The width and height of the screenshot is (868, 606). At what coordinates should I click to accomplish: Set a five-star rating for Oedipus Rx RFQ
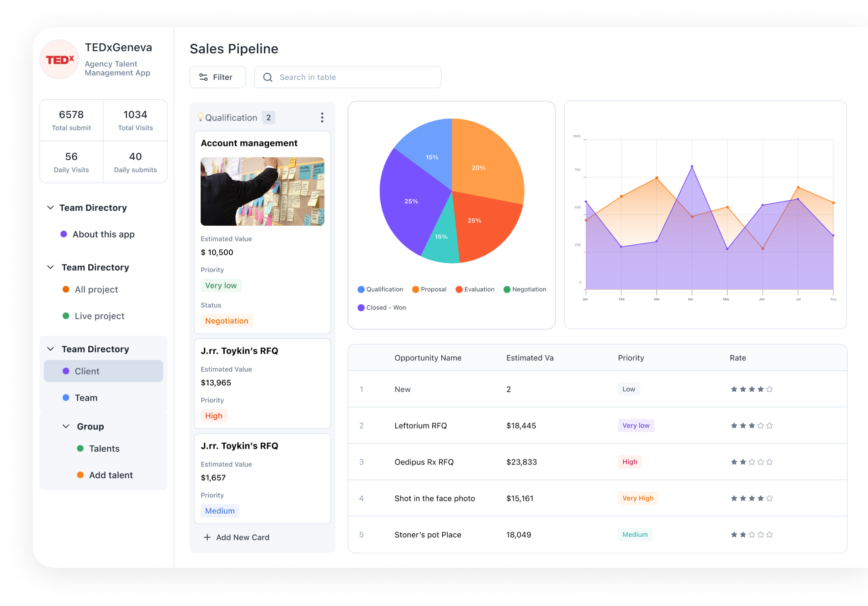click(x=769, y=462)
